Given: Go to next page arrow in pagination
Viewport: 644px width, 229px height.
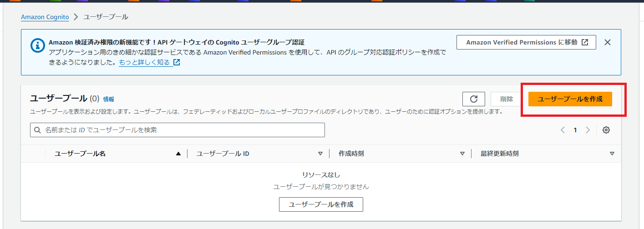Looking at the screenshot, I should coord(588,130).
